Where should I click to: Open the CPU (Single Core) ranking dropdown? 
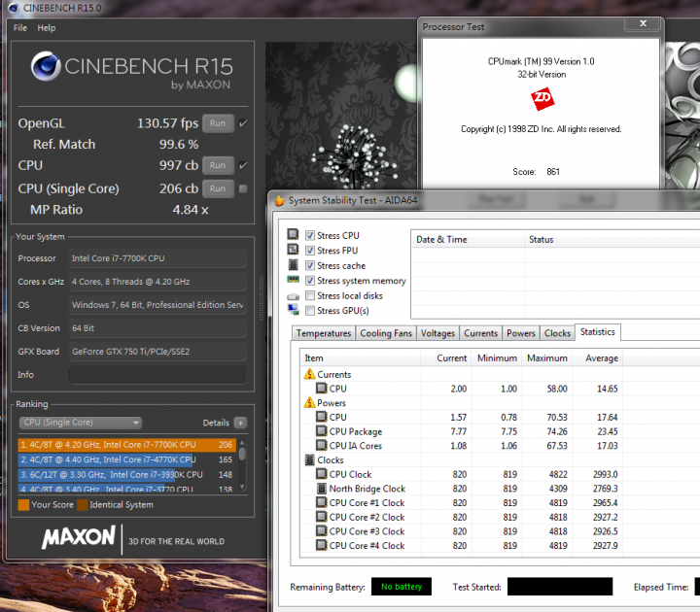point(81,423)
